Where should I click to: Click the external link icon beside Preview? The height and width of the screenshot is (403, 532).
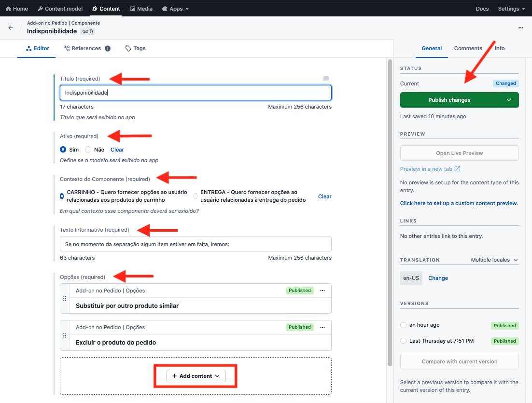point(457,168)
